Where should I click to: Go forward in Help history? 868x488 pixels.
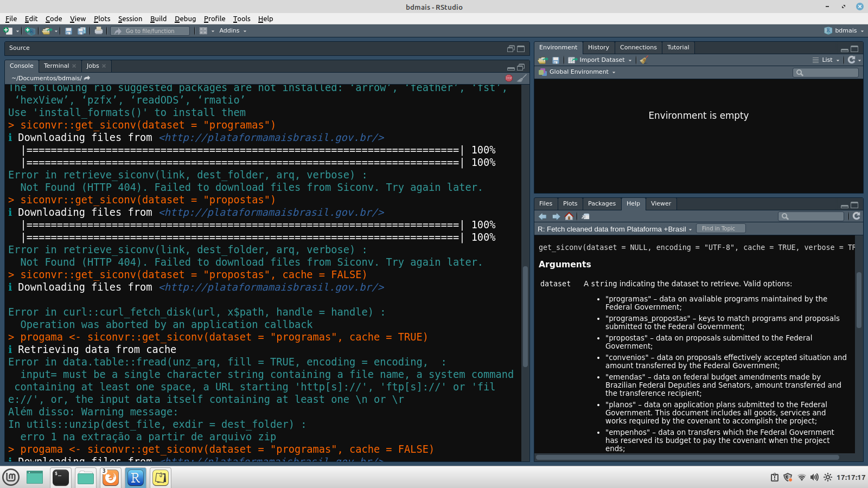[556, 216]
